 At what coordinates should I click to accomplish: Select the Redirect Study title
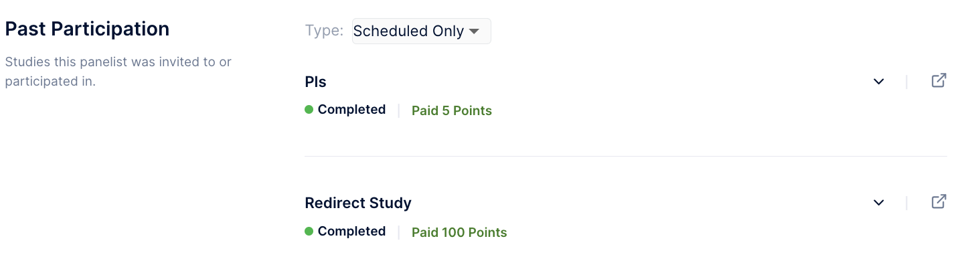358,203
